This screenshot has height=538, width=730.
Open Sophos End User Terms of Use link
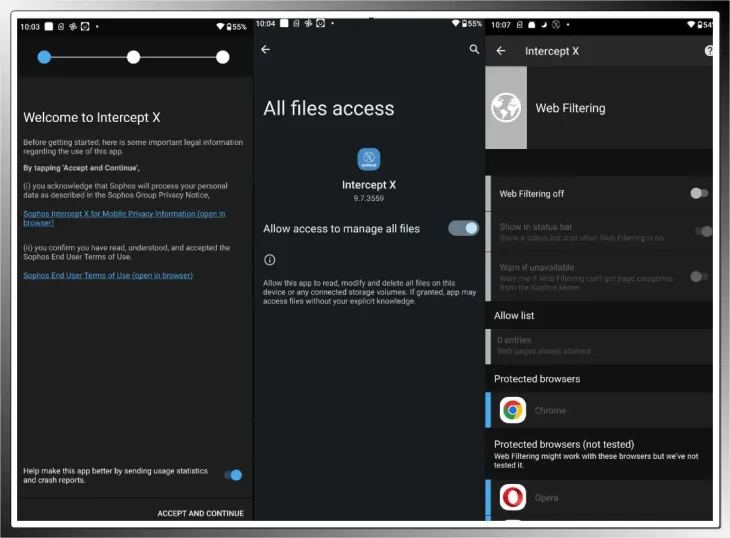(x=108, y=275)
